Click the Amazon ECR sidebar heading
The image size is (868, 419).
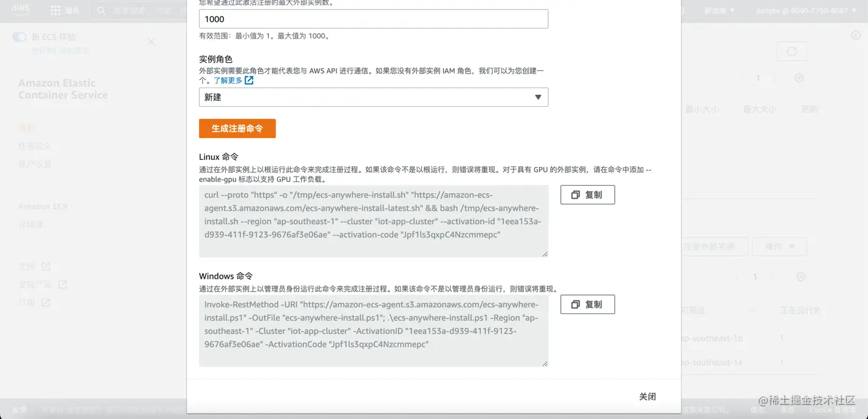point(42,206)
